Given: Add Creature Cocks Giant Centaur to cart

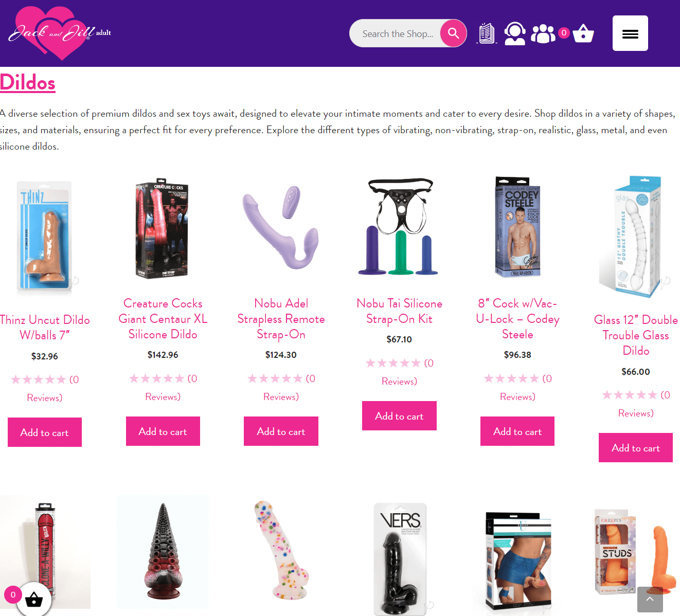Looking at the screenshot, I should coord(163,431).
